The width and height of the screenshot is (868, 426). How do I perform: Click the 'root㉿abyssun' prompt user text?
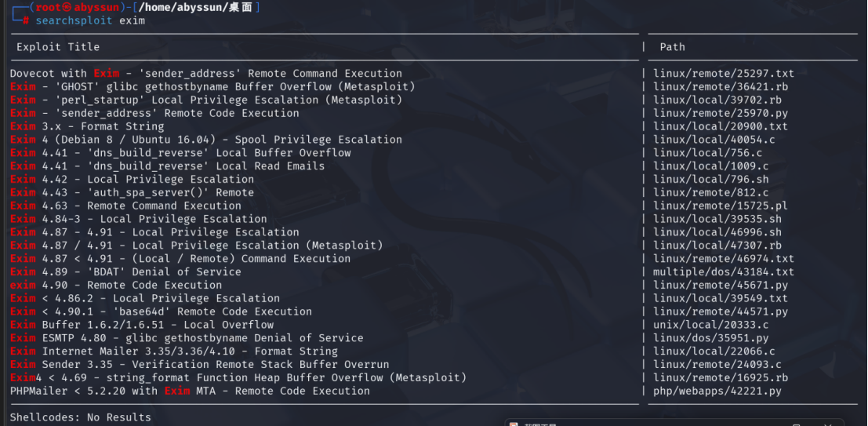pos(77,8)
